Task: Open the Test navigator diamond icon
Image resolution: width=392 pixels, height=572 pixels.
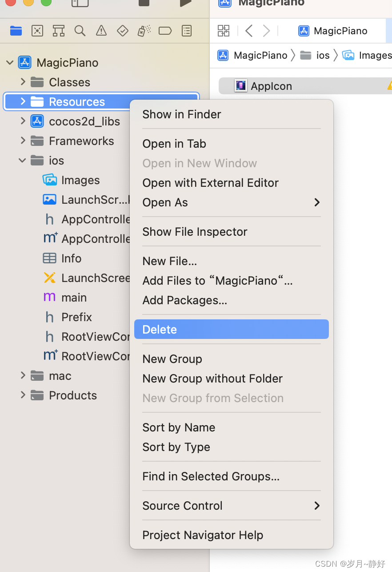Action: point(122,31)
